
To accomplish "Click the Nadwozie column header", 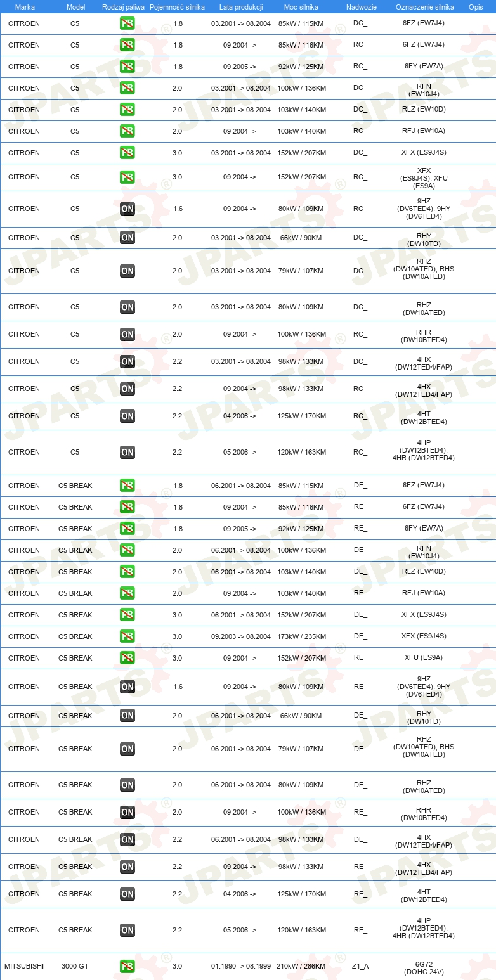I will 361,6.
